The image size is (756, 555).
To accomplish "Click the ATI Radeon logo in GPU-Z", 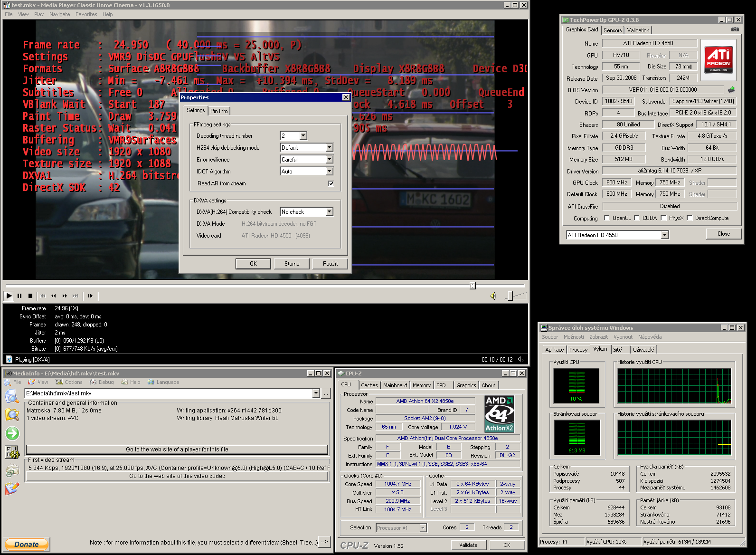I will [x=718, y=59].
